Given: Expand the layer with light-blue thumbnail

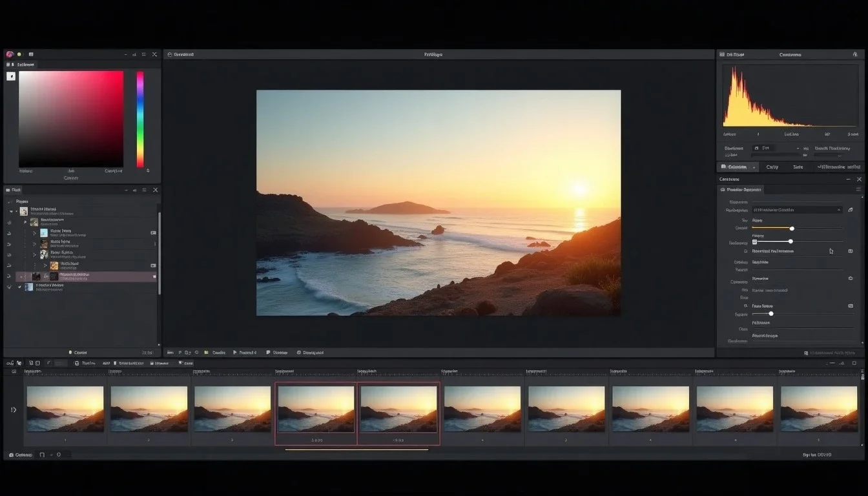Looking at the screenshot, I should click(35, 232).
